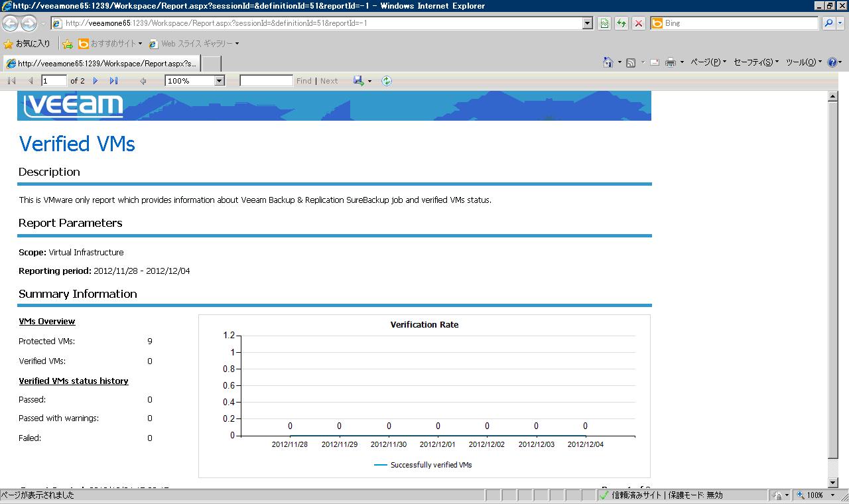Click the blue Help question mark icon
849x504 pixels.
832,62
